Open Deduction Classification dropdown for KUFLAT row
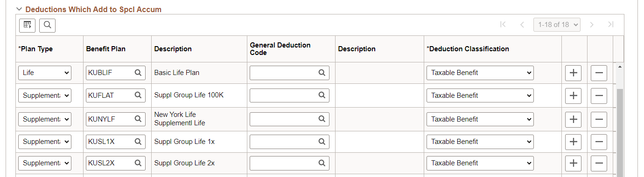Image resolution: width=644 pixels, height=177 pixels. coord(480,95)
